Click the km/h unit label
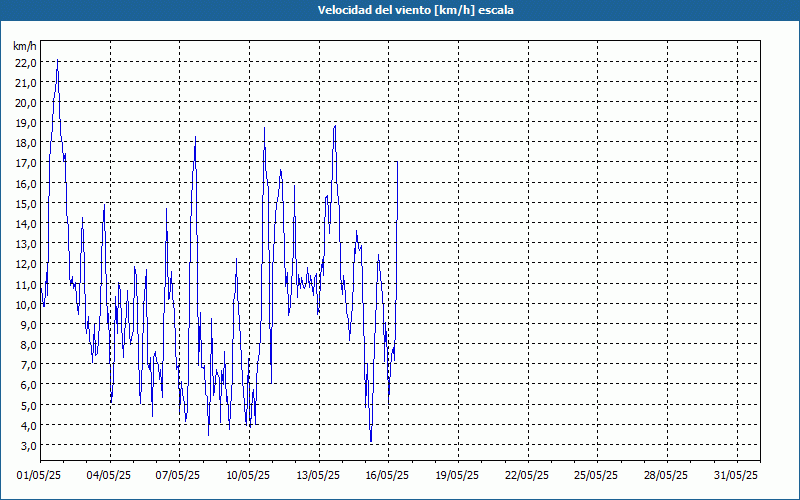The height and width of the screenshot is (500, 800). click(24, 47)
